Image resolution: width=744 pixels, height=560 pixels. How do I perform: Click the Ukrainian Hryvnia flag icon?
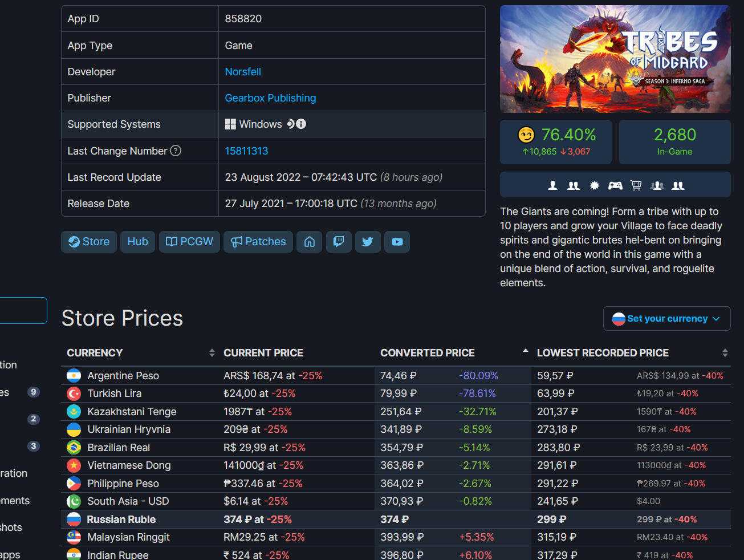(74, 429)
